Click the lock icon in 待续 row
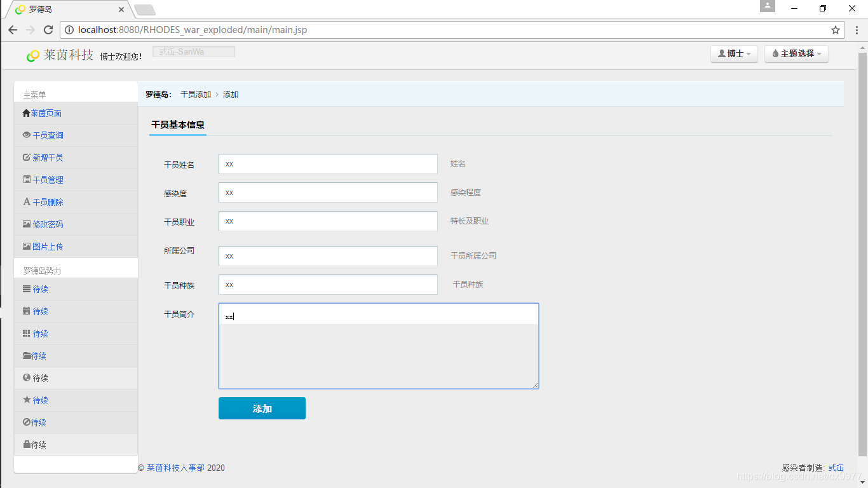This screenshot has height=488, width=868. (27, 445)
